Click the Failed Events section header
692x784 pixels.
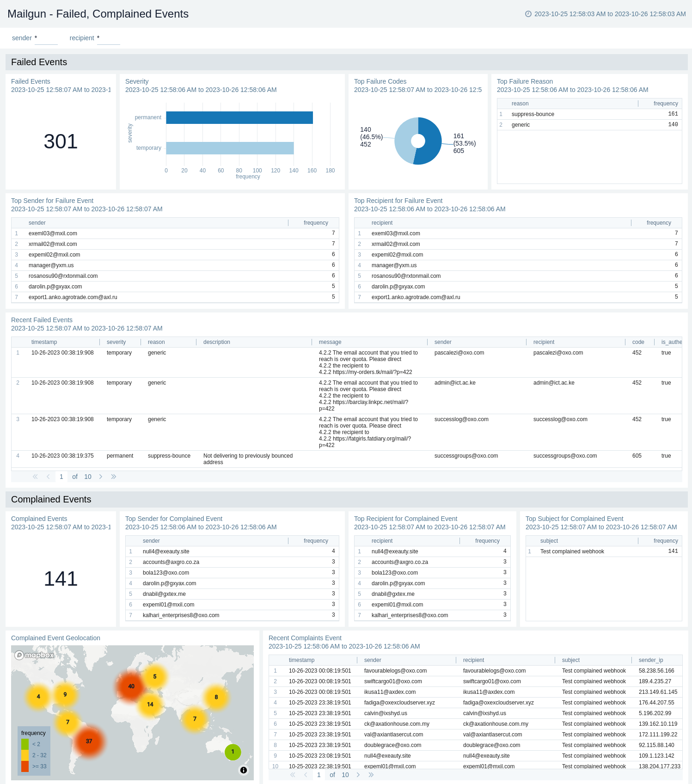coord(39,62)
